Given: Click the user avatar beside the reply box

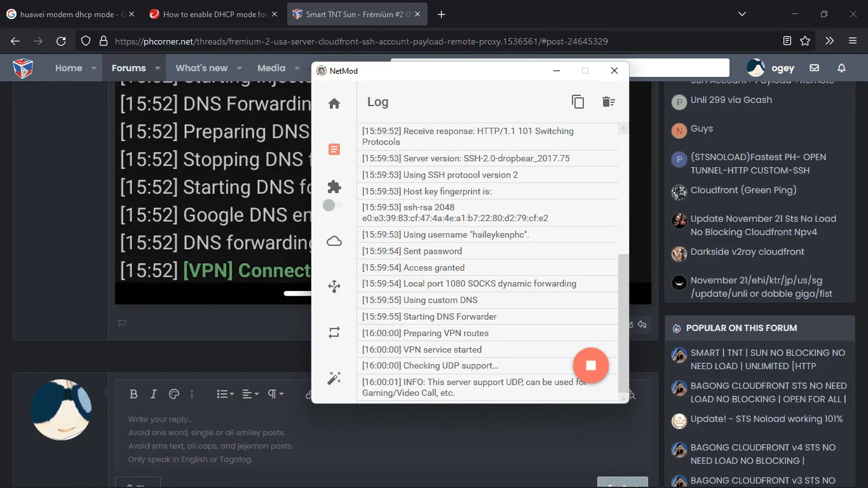Looking at the screenshot, I should pyautogui.click(x=61, y=410).
